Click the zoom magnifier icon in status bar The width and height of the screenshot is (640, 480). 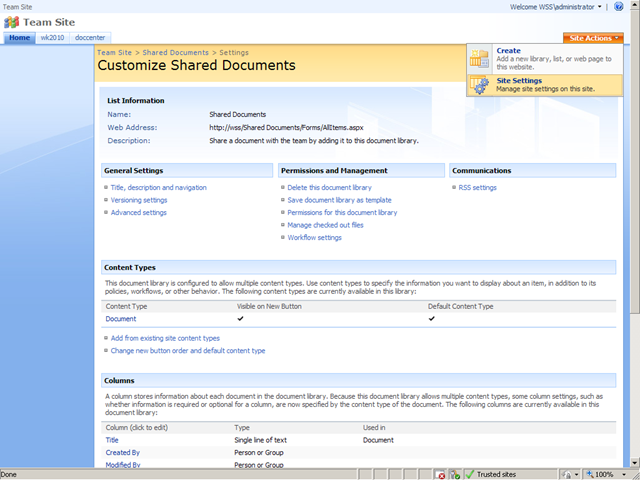coord(590,474)
